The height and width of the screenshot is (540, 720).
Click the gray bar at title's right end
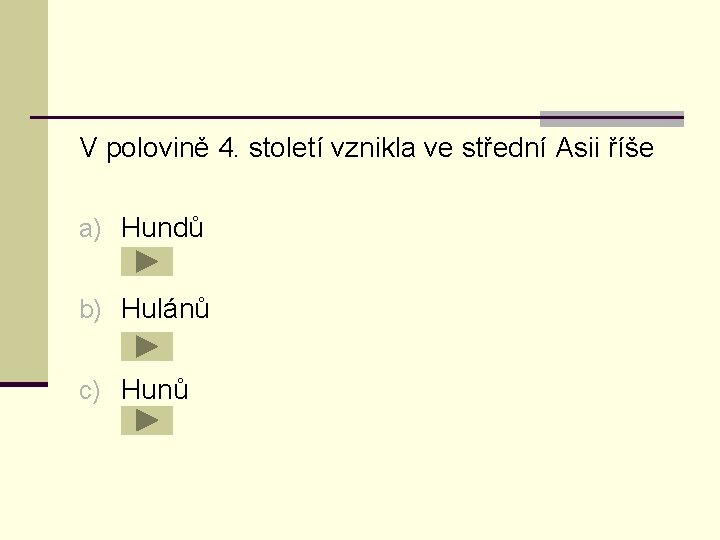(x=611, y=118)
